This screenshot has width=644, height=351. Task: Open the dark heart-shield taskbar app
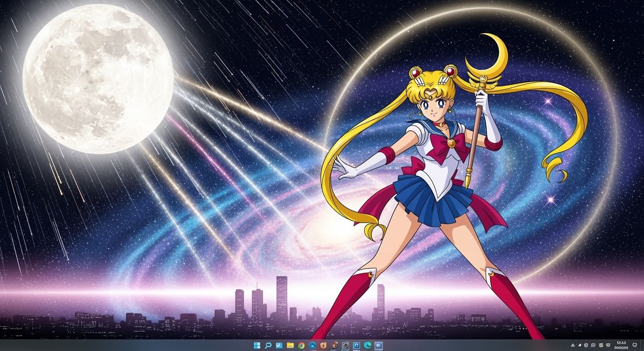coord(345,346)
